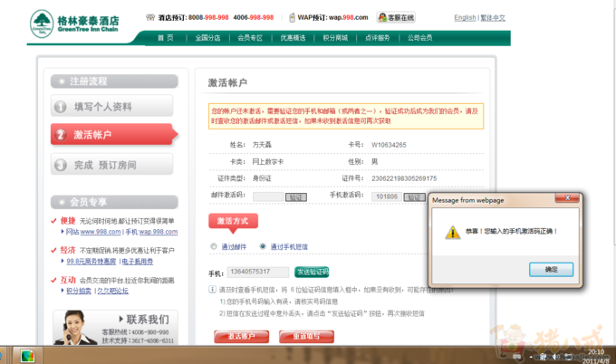This screenshot has width=616, height=364.
Task: Click the card number W10634265
Action: point(389,145)
